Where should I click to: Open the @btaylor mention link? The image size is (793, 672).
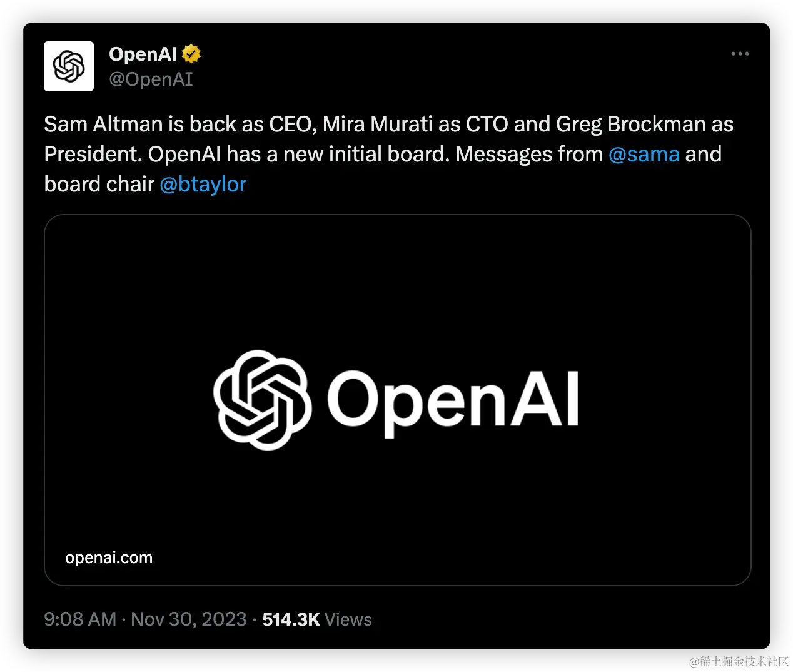203,184
